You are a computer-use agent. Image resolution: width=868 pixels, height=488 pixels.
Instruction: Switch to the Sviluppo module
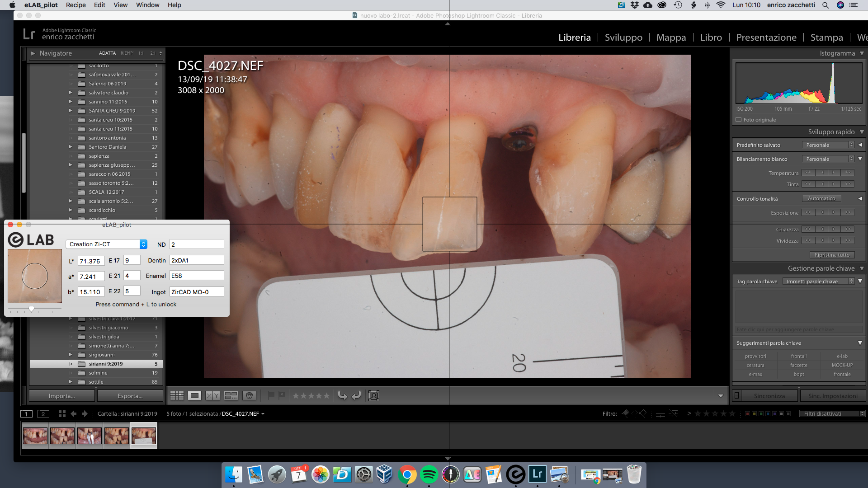pos(623,38)
